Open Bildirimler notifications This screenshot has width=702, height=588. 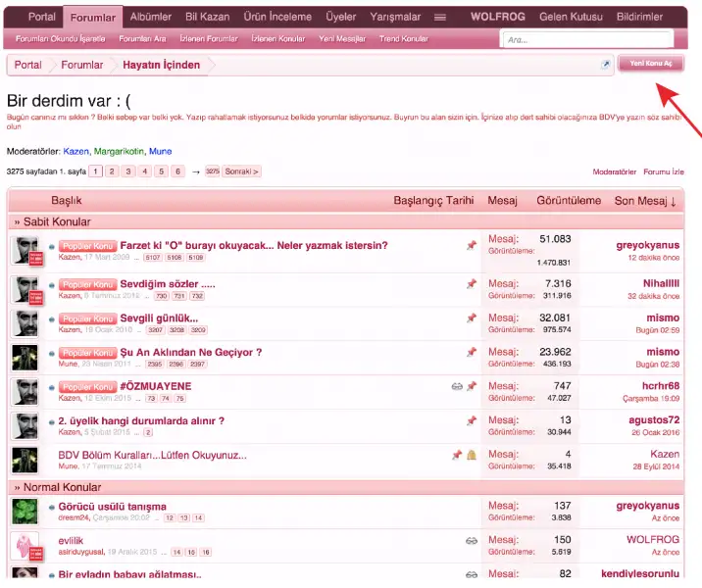click(639, 17)
